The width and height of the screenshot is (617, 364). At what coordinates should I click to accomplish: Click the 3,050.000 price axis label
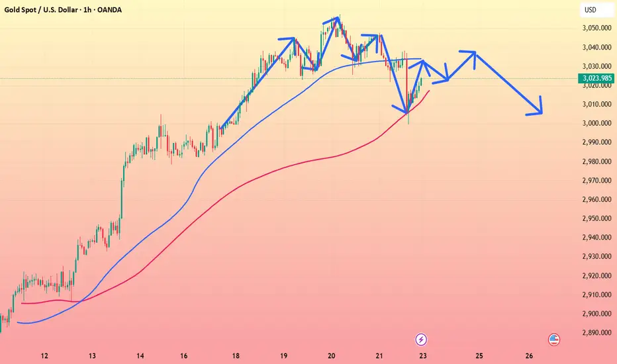(x=597, y=28)
